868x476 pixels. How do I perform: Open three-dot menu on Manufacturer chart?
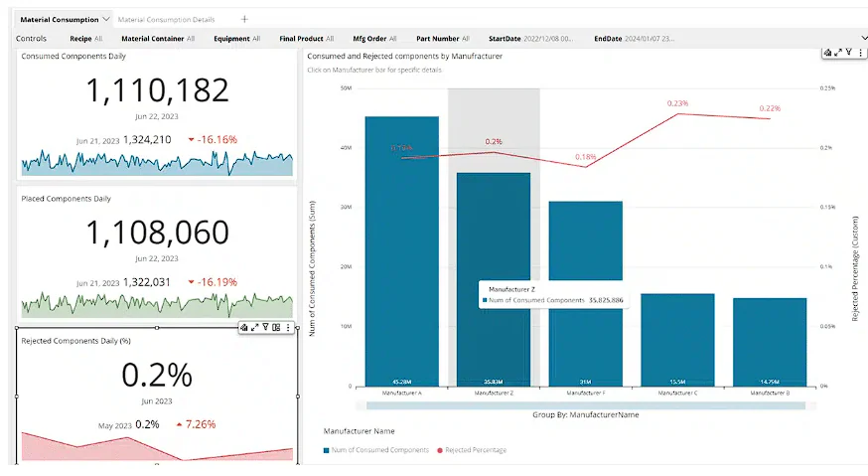click(860, 53)
